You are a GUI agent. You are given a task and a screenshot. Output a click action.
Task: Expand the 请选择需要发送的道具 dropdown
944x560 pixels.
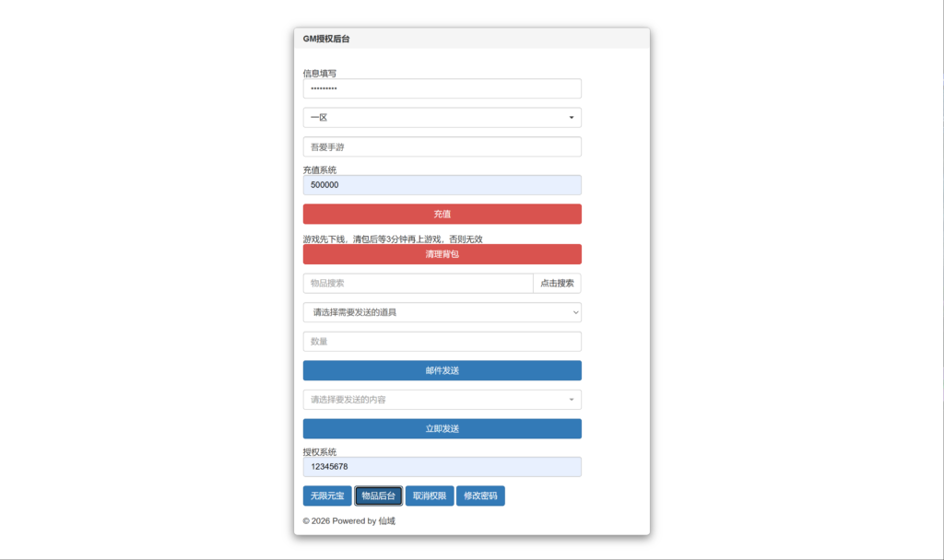[442, 312]
